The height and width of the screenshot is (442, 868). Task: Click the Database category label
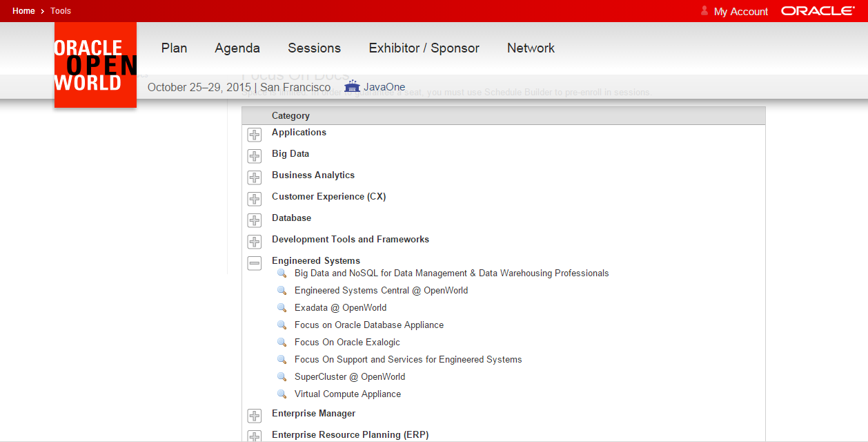click(x=292, y=218)
